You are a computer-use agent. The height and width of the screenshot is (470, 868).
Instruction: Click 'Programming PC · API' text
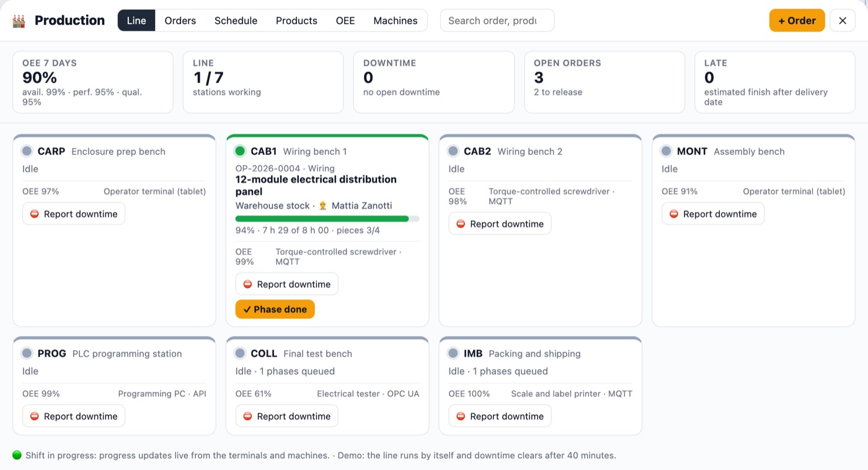(162, 394)
